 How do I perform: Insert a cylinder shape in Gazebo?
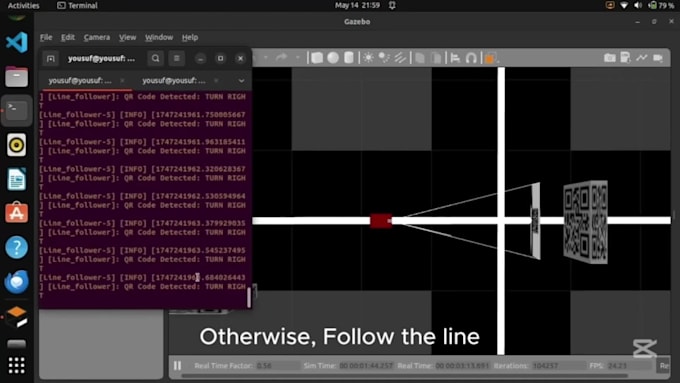(x=349, y=58)
